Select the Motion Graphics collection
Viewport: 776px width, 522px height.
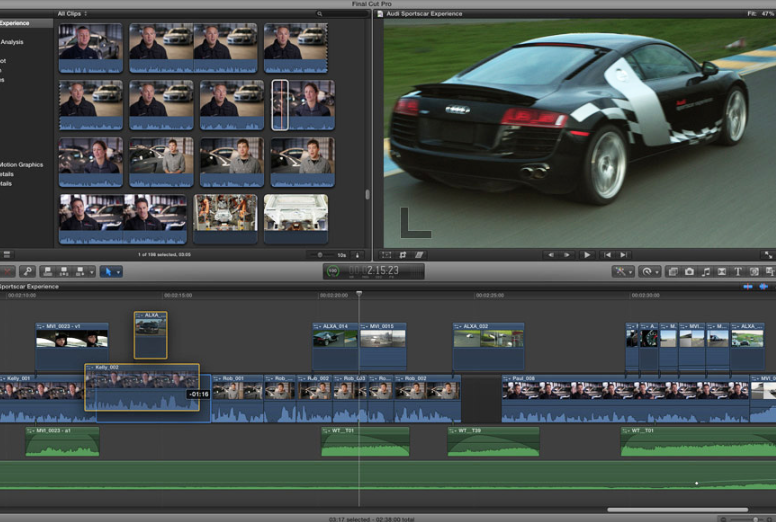(x=21, y=164)
